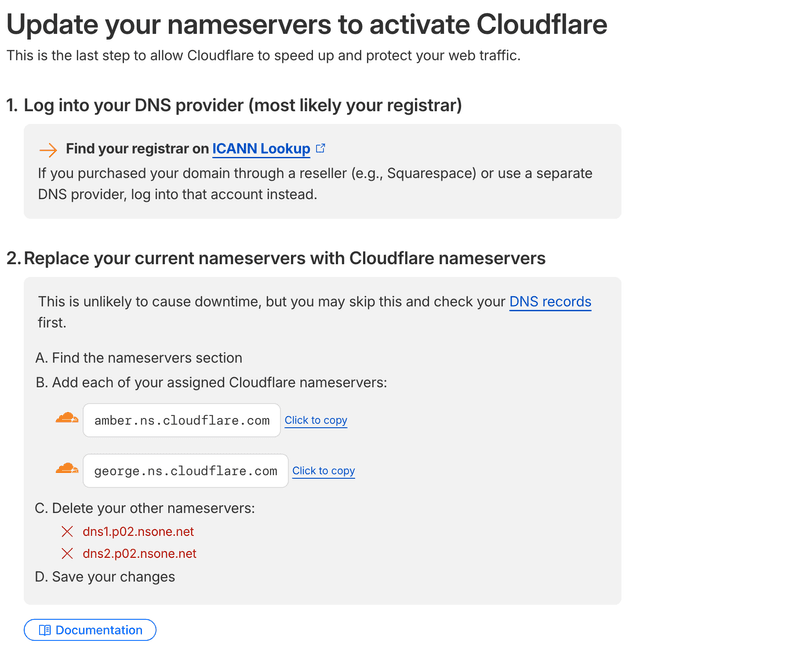Click the 'Find your registrar on' bold text
Screen dimensions: 800x662
pyautogui.click(x=137, y=148)
